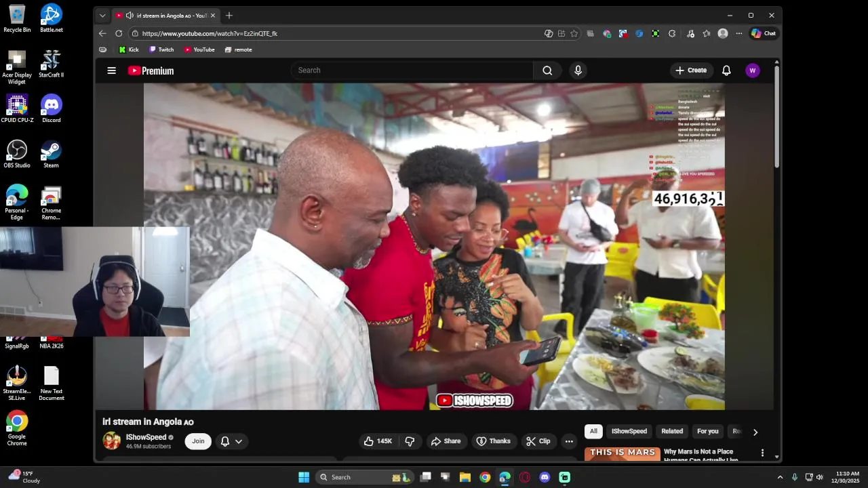Refresh the browser page
Viewport: 868px width, 488px height.
point(119,33)
